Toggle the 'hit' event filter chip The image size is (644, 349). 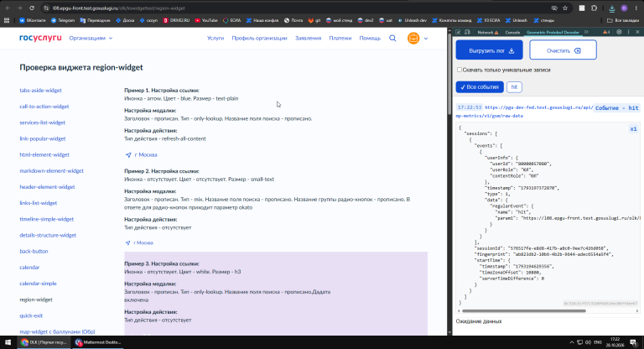(514, 87)
